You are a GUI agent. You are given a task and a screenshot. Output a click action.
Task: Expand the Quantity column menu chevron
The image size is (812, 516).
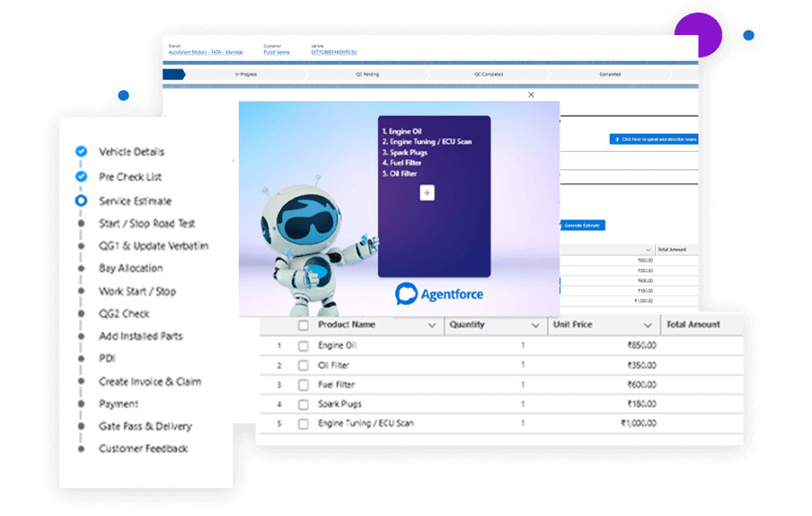pos(535,325)
